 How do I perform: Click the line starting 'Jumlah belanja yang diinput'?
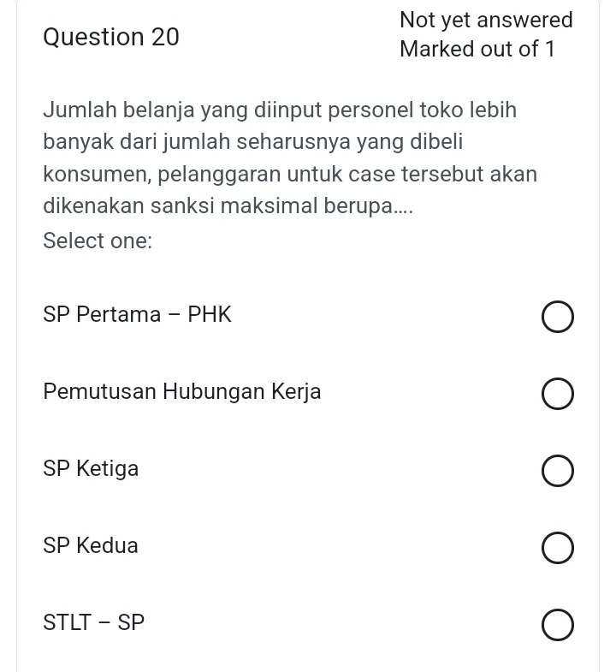[280, 110]
